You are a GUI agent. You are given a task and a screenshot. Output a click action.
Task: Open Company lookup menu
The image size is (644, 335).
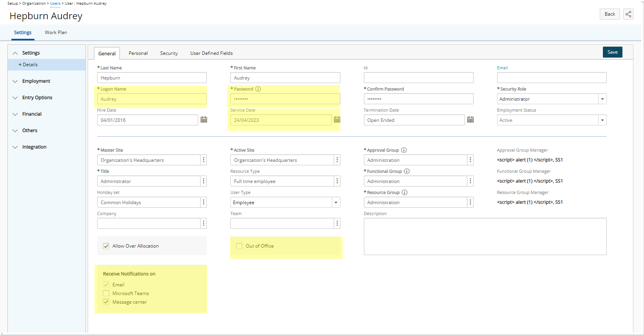coord(204,223)
